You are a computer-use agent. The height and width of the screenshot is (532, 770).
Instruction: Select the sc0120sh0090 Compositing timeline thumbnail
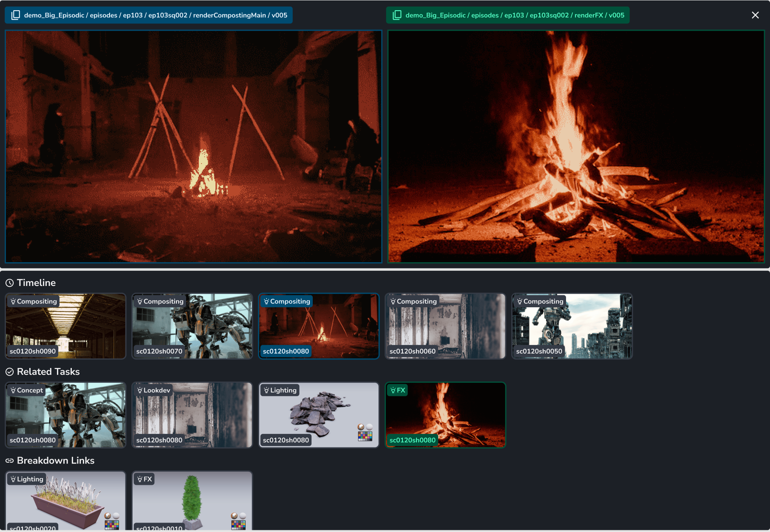[x=65, y=326]
